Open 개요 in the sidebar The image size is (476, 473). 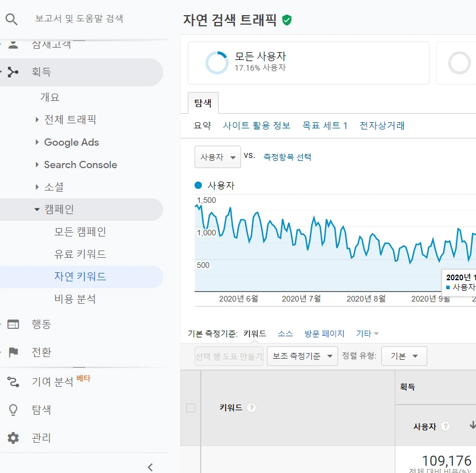[x=50, y=97]
